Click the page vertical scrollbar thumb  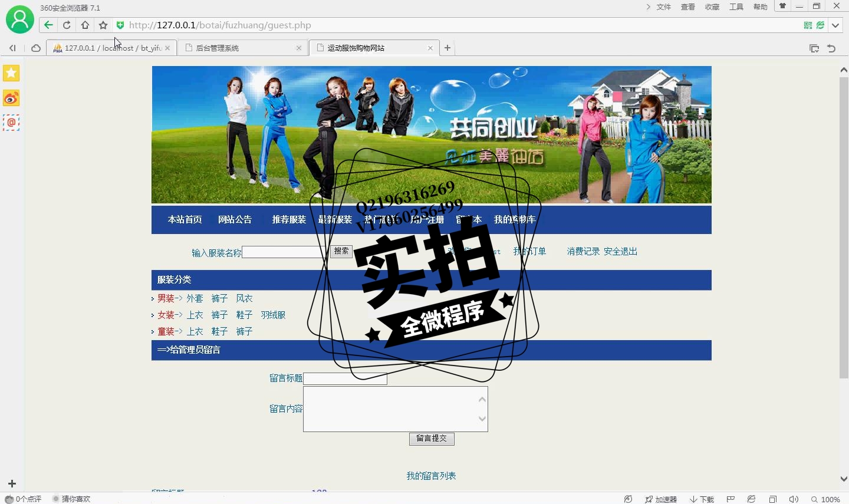844,227
